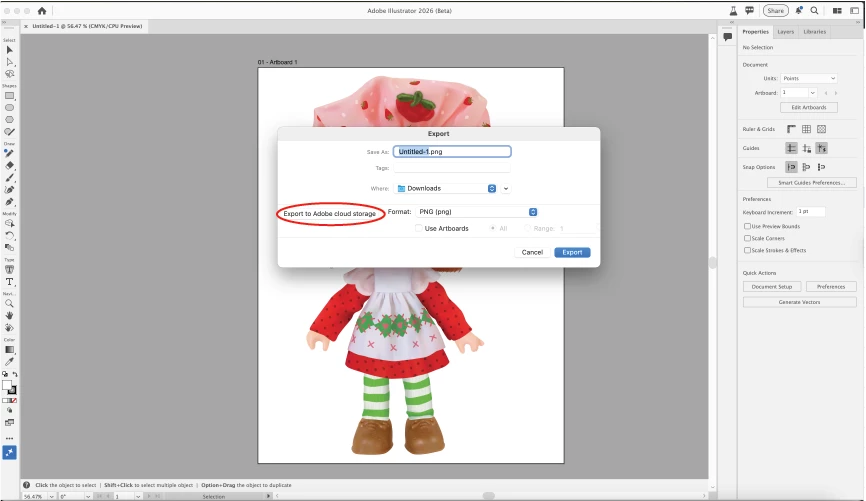This screenshot has width=866, height=501.
Task: Open the Edit Toolbar three-dots menu
Action: click(x=9, y=438)
